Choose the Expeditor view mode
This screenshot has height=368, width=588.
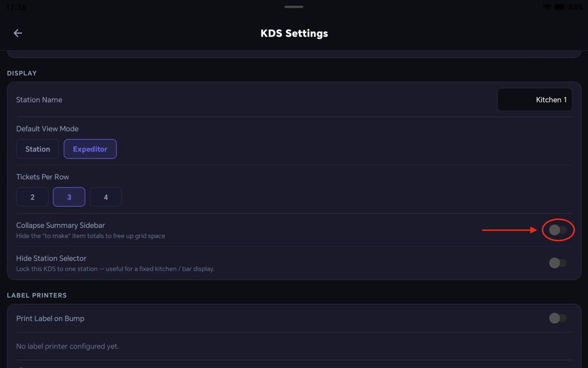tap(90, 149)
